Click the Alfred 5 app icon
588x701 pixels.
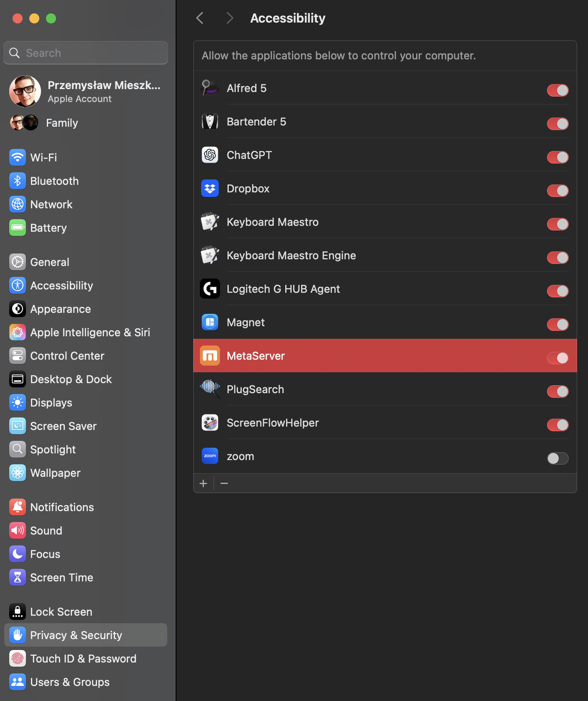pos(210,88)
